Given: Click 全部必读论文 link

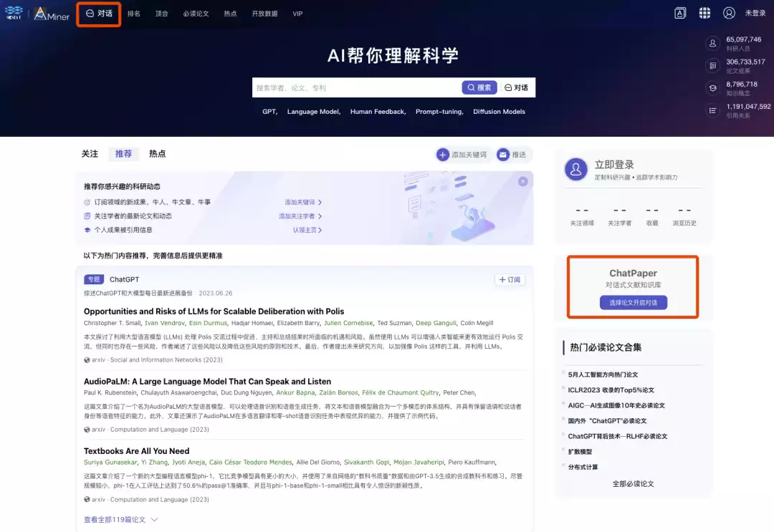Looking at the screenshot, I should pyautogui.click(x=634, y=484).
